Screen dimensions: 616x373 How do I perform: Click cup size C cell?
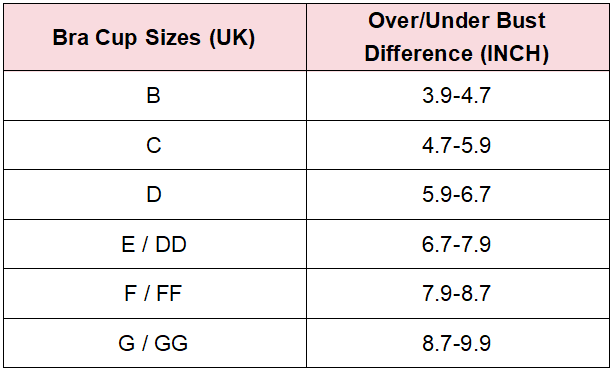(155, 145)
